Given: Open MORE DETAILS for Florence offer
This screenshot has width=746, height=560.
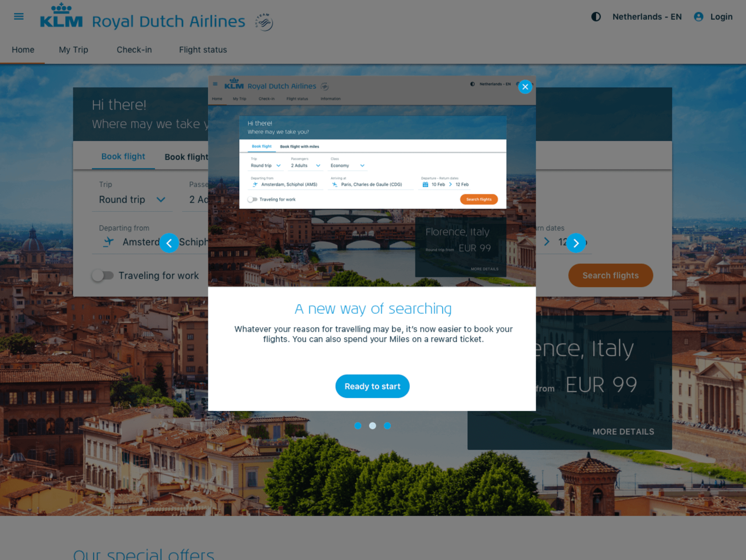Looking at the screenshot, I should coord(623,432).
